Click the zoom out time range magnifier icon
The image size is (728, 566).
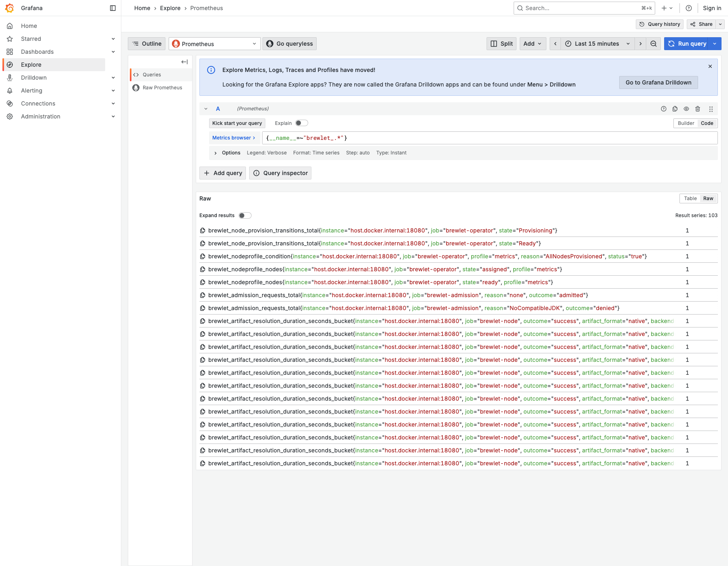click(654, 44)
